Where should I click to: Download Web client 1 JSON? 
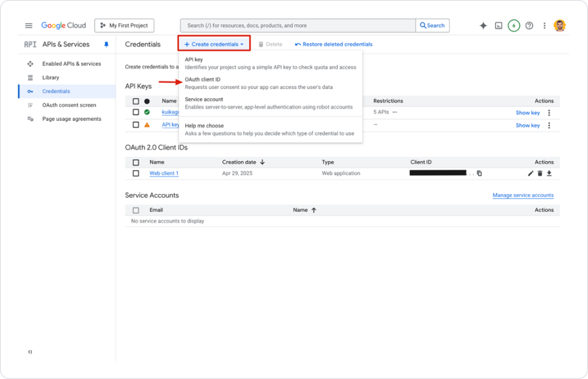(x=549, y=173)
